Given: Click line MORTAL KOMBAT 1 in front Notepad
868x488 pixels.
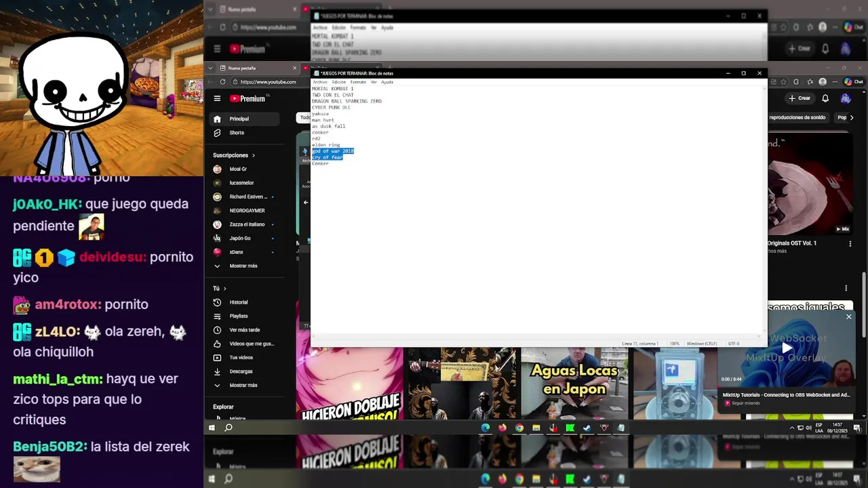Looking at the screenshot, I should 332,89.
